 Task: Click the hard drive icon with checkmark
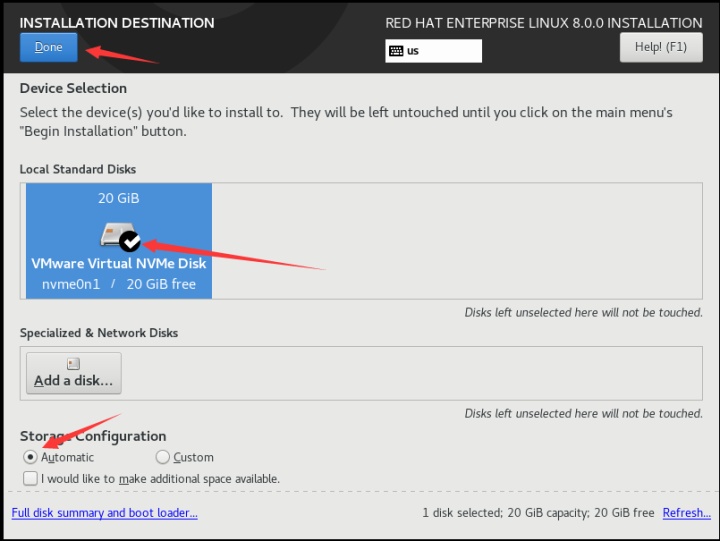[x=120, y=237]
